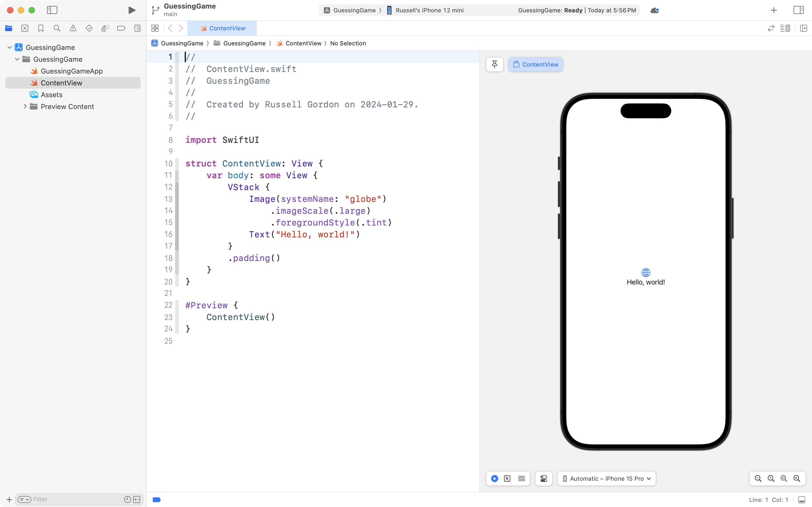Viewport: 812px width, 507px height.
Task: Open the Test navigator
Action: pyautogui.click(x=89, y=28)
